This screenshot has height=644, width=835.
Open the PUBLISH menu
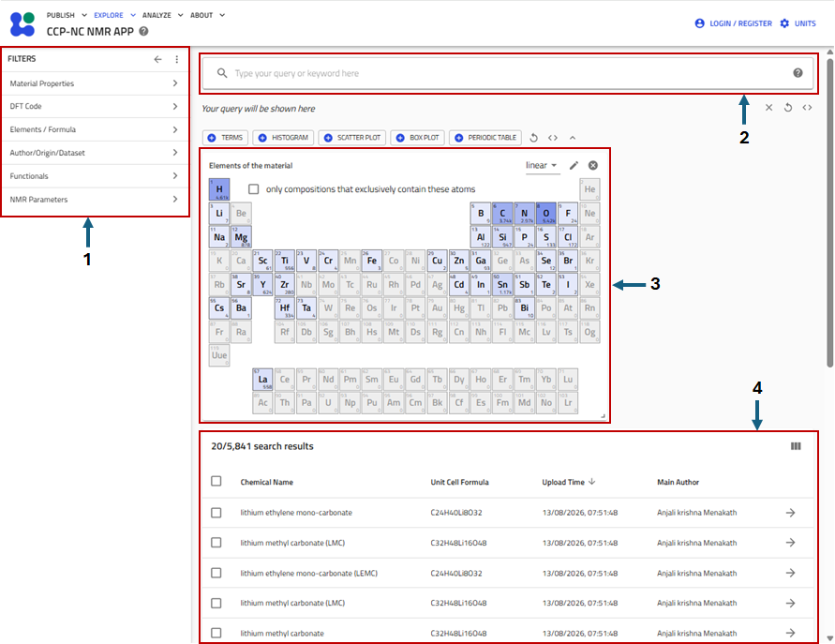pyautogui.click(x=67, y=15)
